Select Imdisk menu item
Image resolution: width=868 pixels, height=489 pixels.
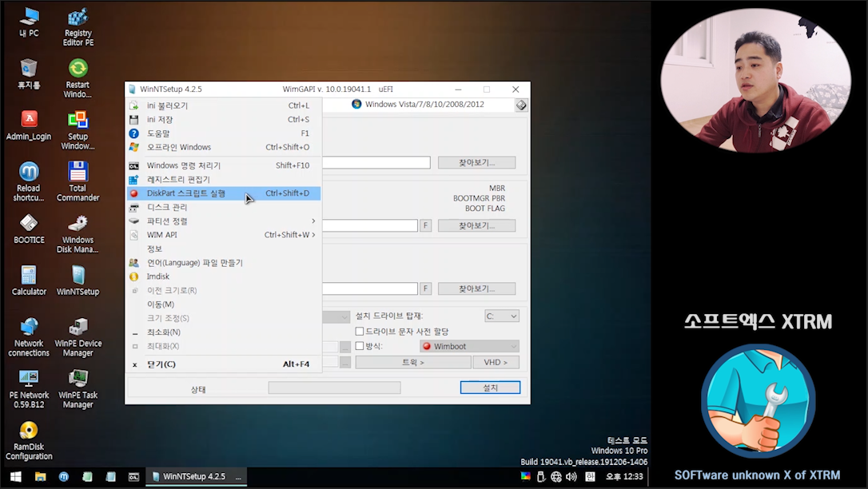pos(225,276)
